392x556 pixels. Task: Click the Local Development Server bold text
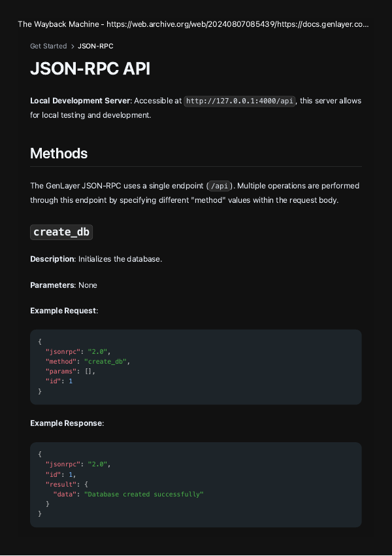[78, 101]
